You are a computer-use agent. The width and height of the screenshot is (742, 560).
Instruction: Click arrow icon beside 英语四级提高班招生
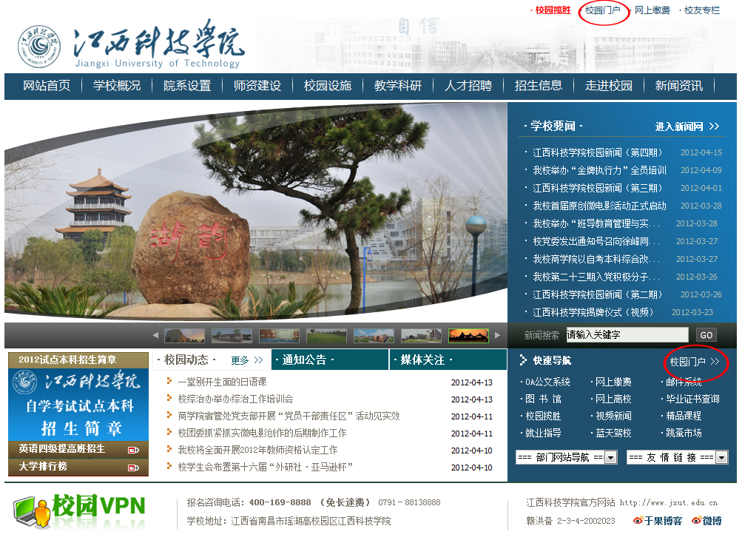(133, 449)
